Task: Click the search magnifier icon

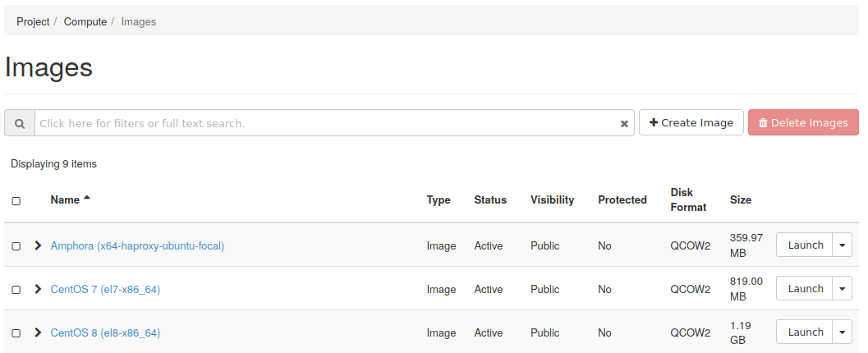Action: click(20, 123)
